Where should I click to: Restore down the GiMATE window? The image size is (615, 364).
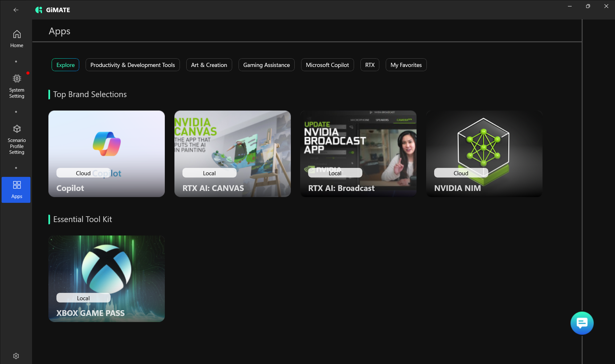click(588, 6)
